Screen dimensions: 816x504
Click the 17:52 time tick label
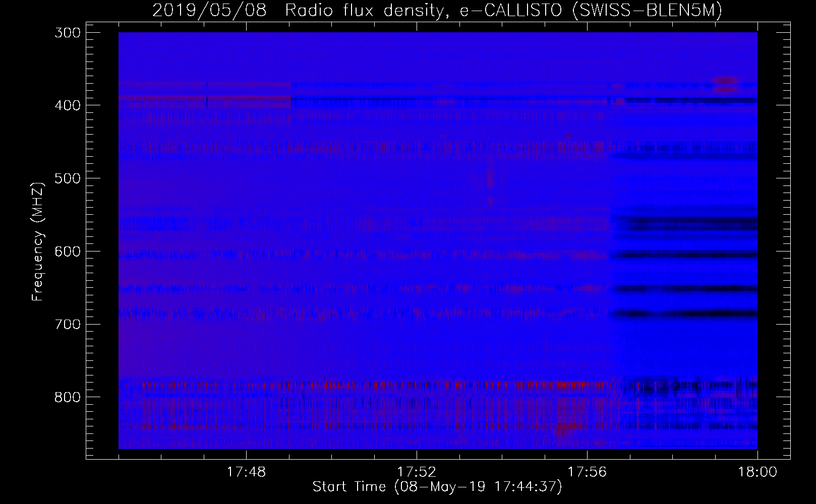417,472
